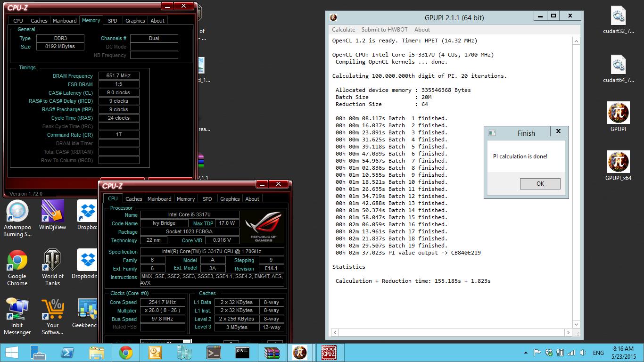
Task: Open the Submit to HWBOT menu
Action: click(384, 29)
